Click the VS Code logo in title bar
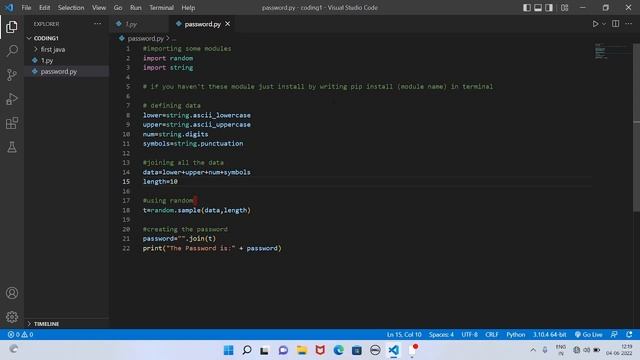640x360 pixels. click(x=9, y=7)
